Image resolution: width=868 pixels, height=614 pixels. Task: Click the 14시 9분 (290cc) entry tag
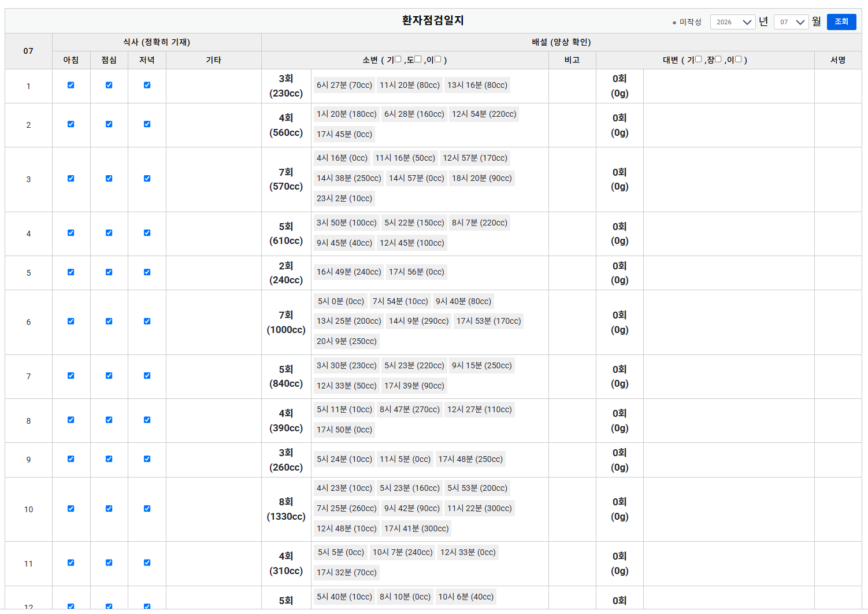[419, 321]
